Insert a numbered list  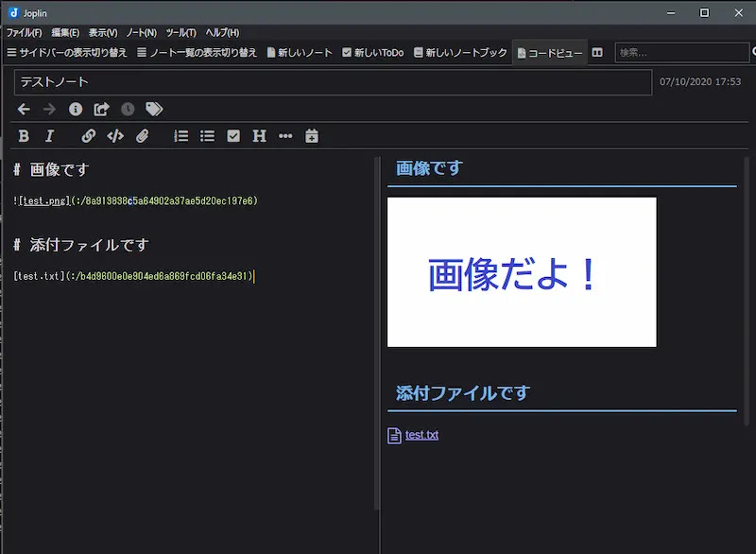tap(181, 136)
